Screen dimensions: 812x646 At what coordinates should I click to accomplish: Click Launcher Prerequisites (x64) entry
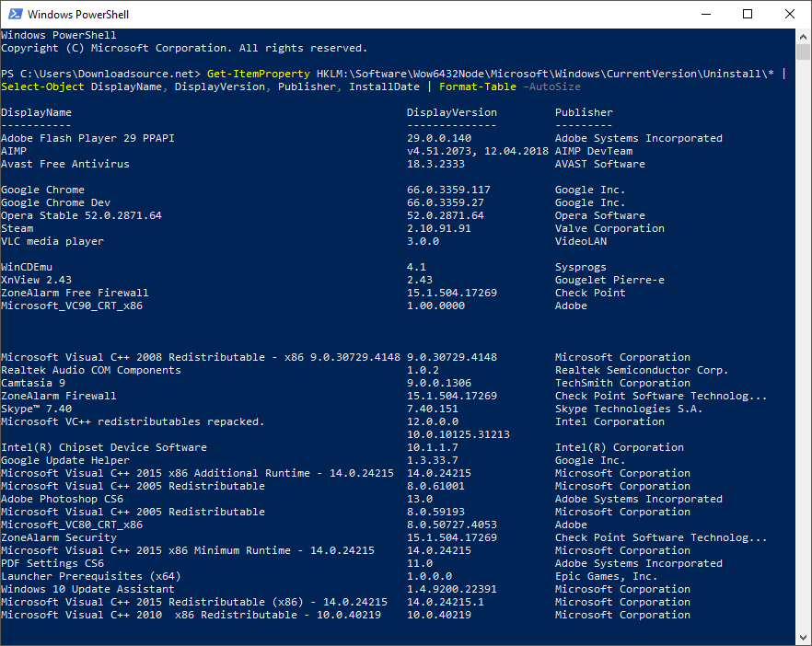click(90, 576)
